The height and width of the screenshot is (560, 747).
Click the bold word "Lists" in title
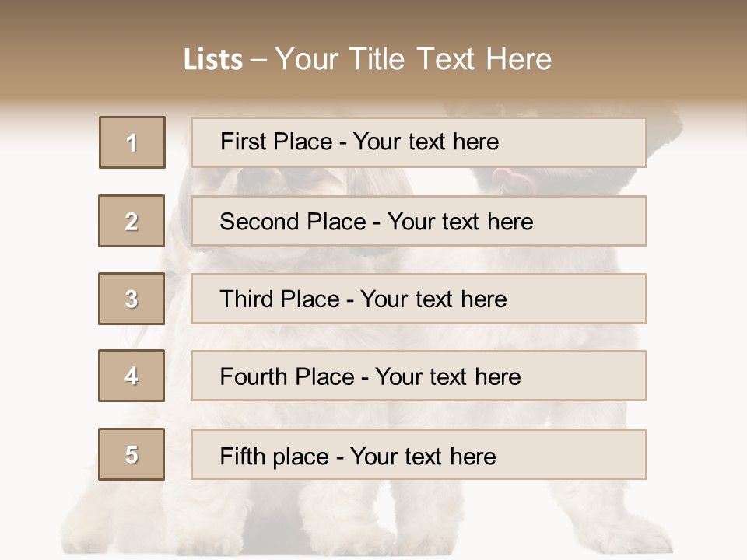[x=213, y=60]
